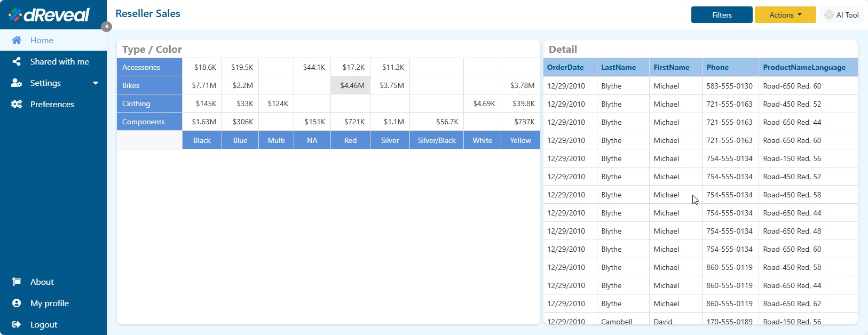The width and height of the screenshot is (868, 335).
Task: Sort by the Phone column header
Action: (x=730, y=67)
